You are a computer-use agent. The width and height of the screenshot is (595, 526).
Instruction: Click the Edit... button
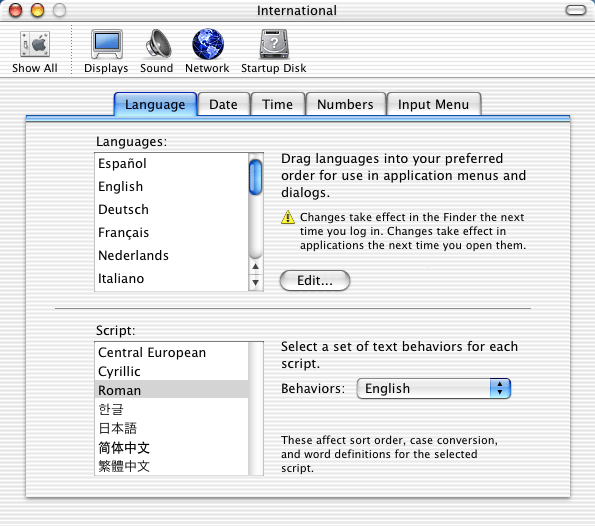(x=315, y=280)
